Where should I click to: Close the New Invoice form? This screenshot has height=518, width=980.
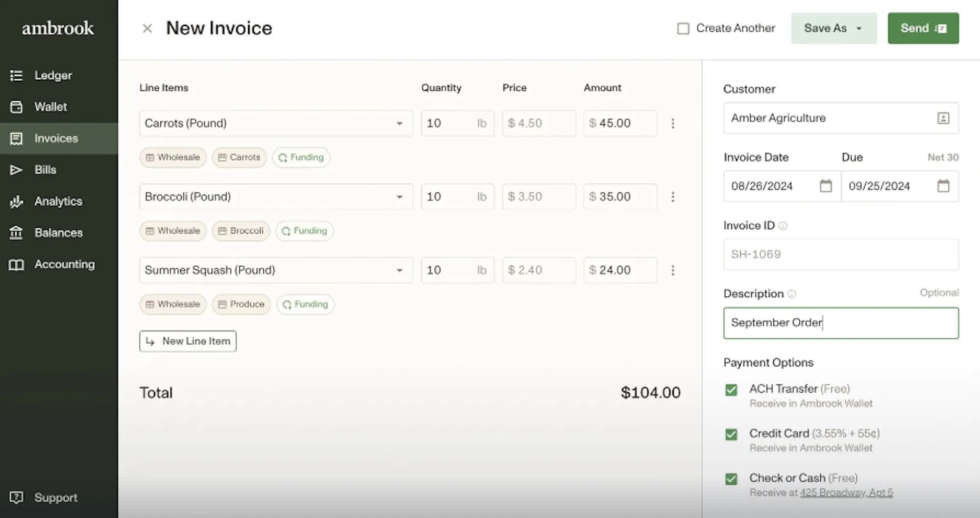click(147, 29)
